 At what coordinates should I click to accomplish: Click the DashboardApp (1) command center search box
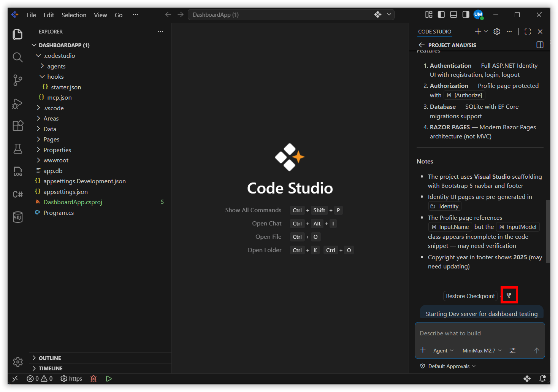[x=279, y=14]
